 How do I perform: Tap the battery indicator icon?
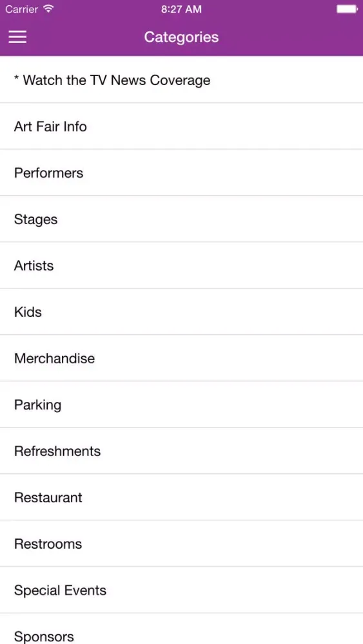(347, 9)
